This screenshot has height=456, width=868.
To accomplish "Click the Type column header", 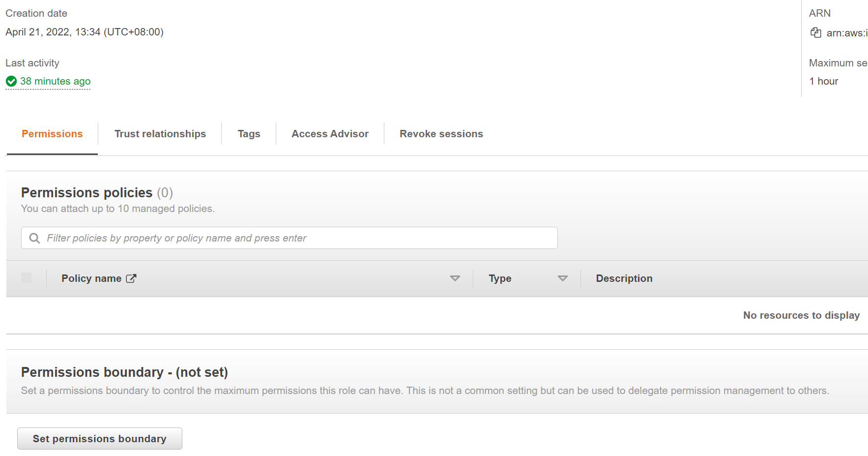I will [x=500, y=278].
